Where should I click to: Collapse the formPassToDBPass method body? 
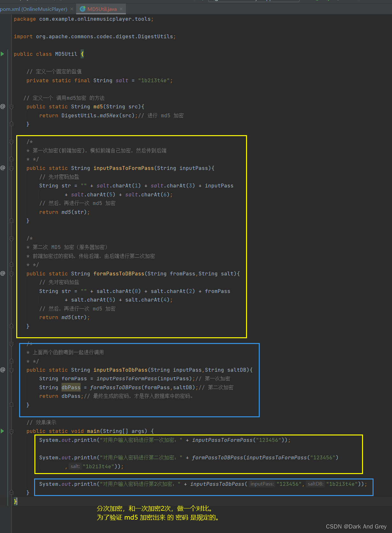pos(11,274)
